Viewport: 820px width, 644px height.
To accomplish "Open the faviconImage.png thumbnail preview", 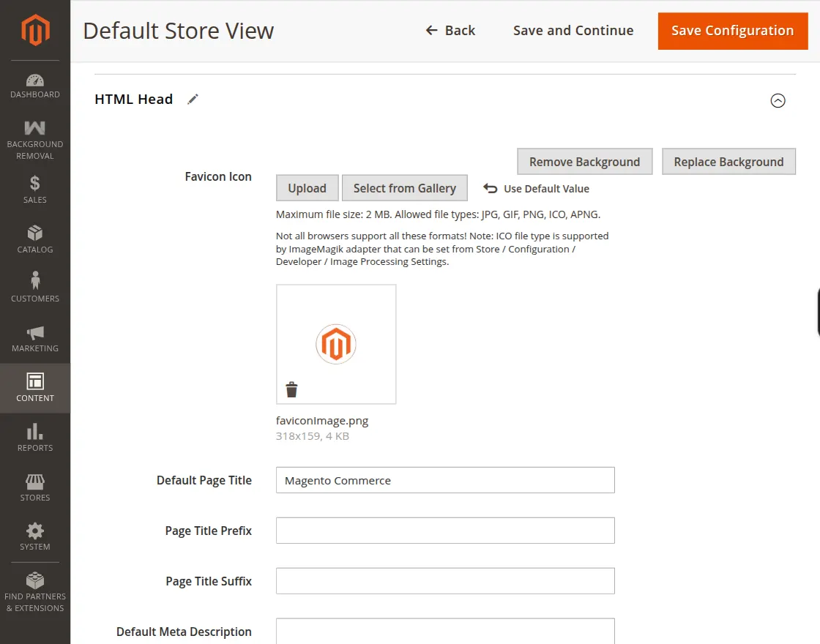I will (x=336, y=343).
